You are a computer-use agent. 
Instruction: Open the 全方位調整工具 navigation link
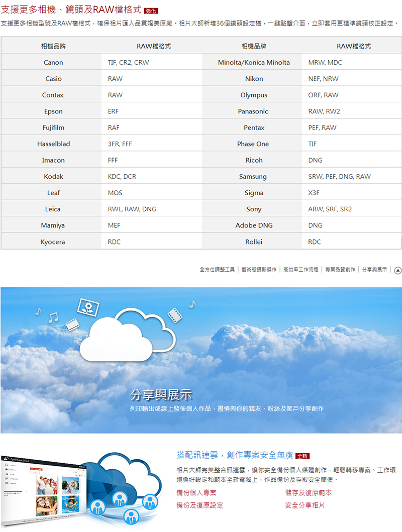click(217, 270)
